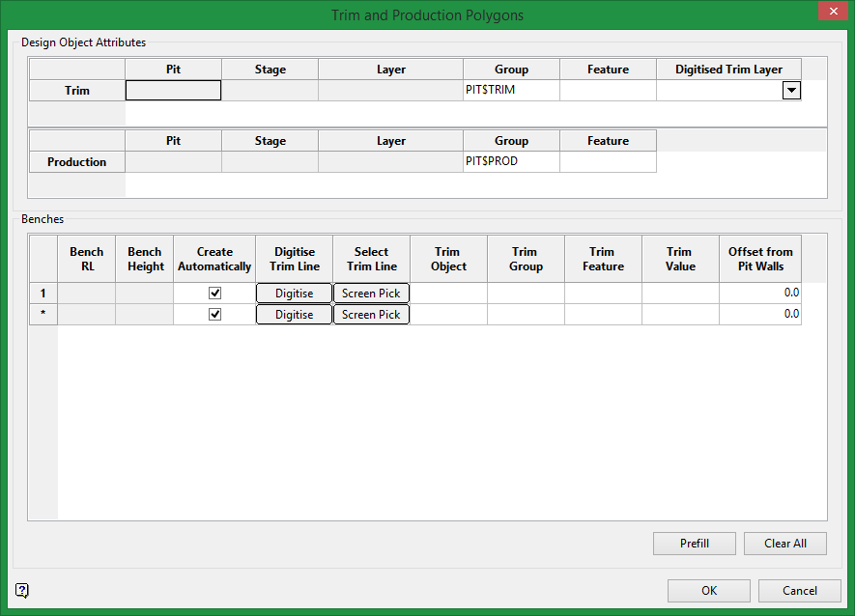The height and width of the screenshot is (616, 855).
Task: Click the Create Automatically column header
Action: [x=214, y=259]
